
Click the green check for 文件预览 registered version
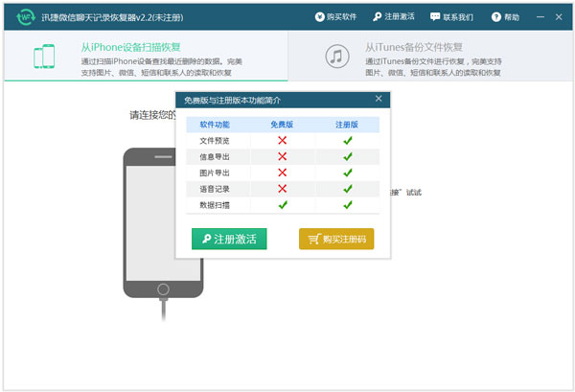348,140
